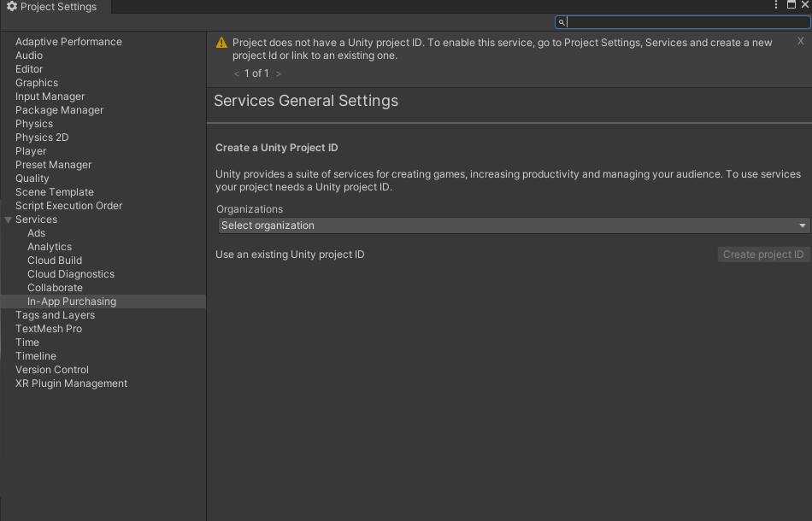Select Script Execution Order

69,206
